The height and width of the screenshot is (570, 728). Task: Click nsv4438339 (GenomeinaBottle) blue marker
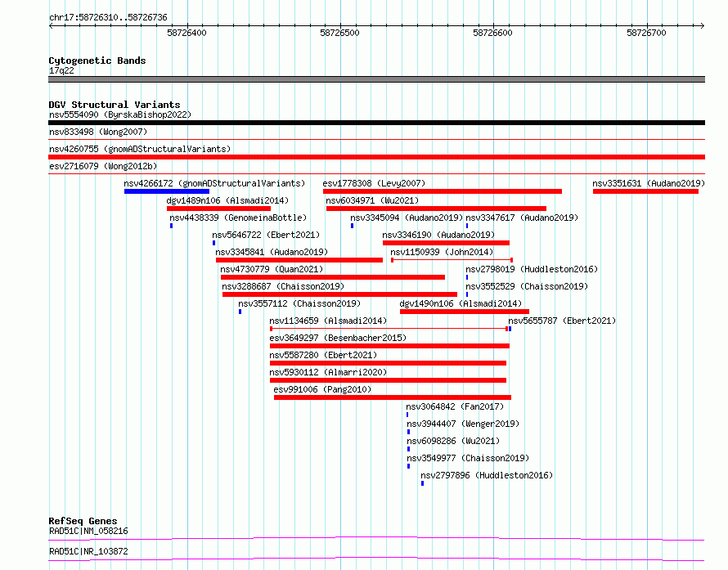(x=171, y=226)
